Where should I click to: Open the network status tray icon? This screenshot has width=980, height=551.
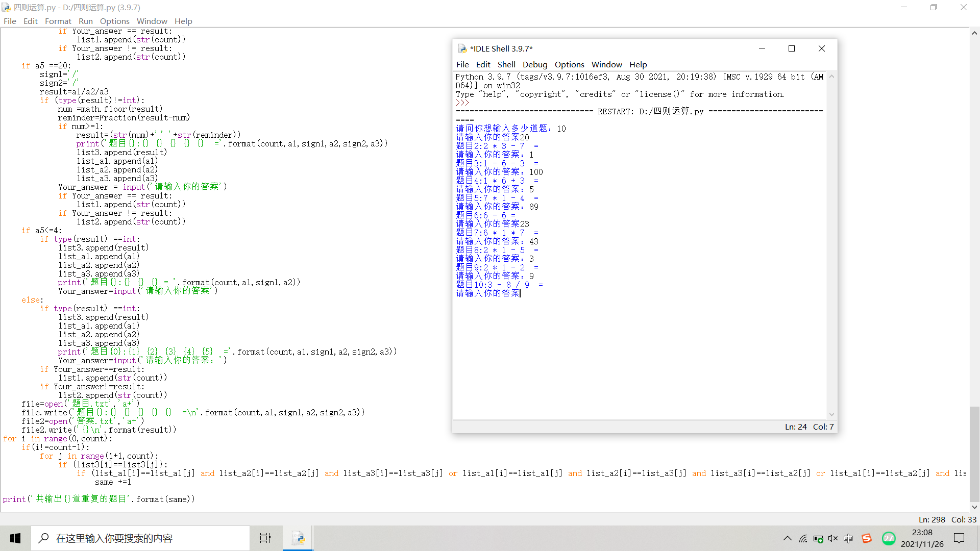click(x=803, y=538)
